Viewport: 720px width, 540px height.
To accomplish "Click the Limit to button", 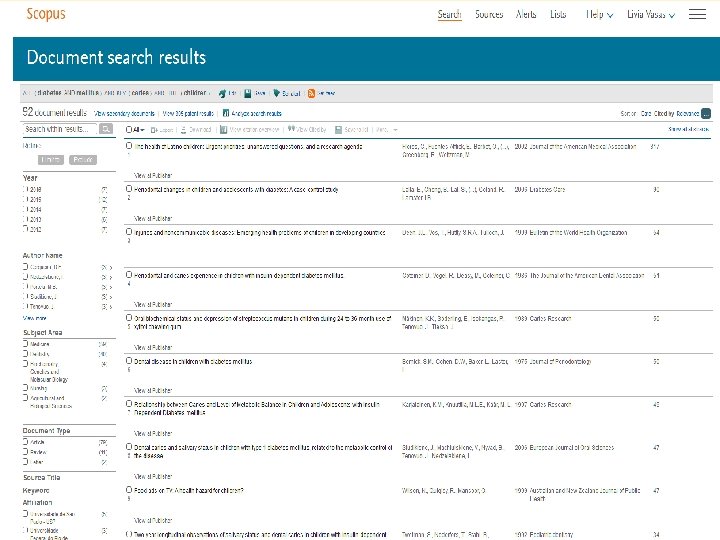I will click(51, 160).
